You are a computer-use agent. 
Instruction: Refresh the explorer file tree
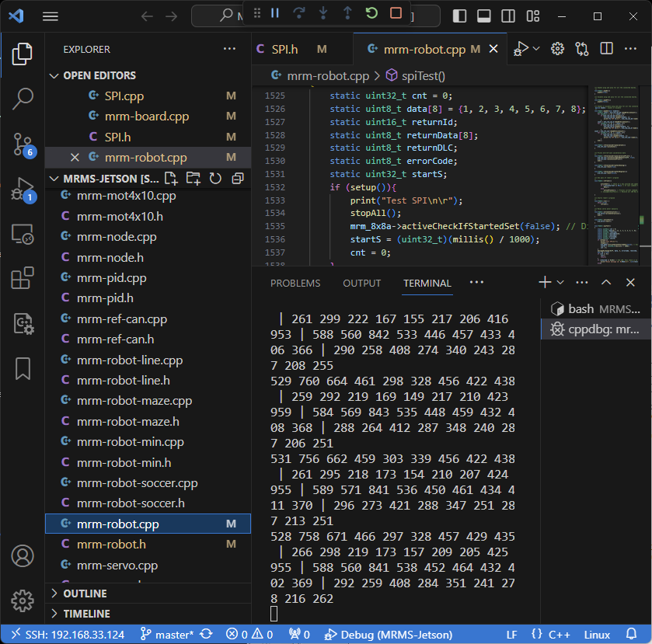click(x=215, y=179)
